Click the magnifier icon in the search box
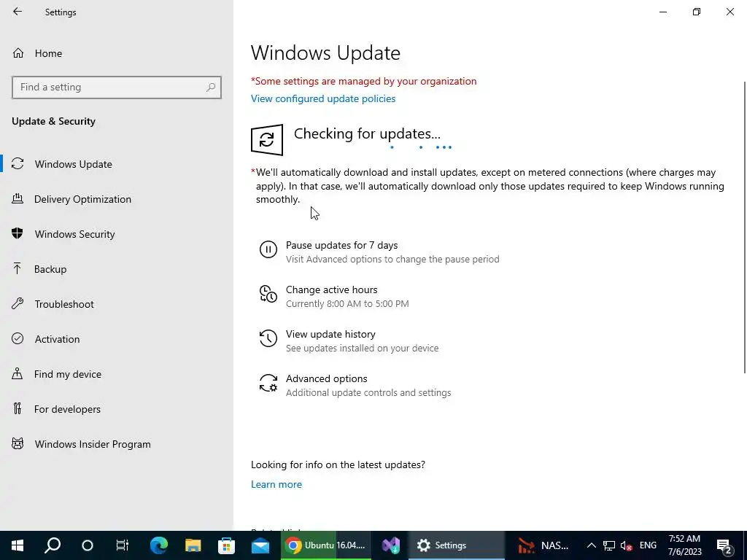The image size is (747, 560). (x=211, y=87)
